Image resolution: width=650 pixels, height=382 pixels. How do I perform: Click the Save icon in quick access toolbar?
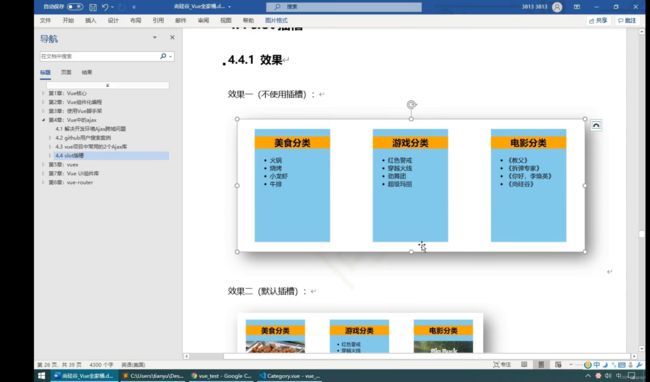pyautogui.click(x=93, y=7)
